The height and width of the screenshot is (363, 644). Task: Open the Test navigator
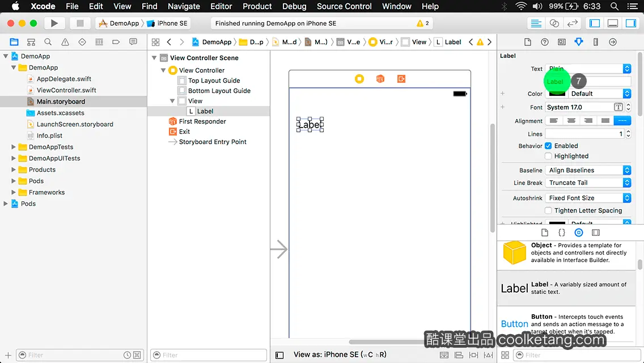[82, 42]
